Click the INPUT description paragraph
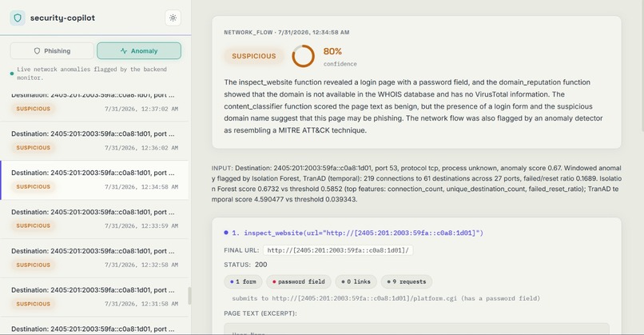The width and height of the screenshot is (644, 335). point(416,184)
